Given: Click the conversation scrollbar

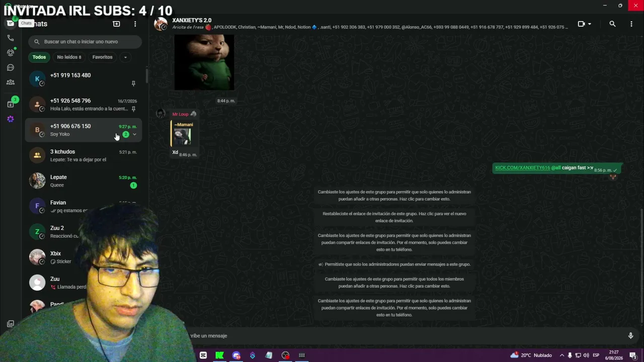Looking at the screenshot, I should (642, 266).
